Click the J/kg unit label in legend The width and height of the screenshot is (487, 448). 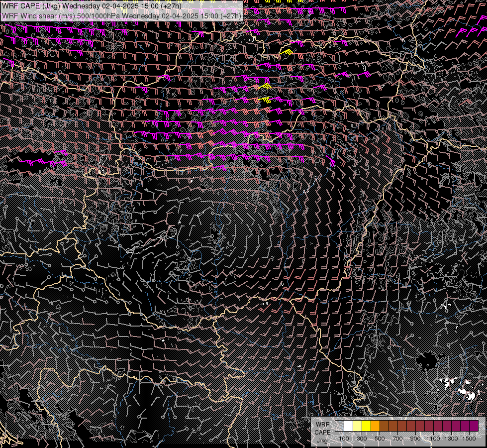tap(322, 441)
